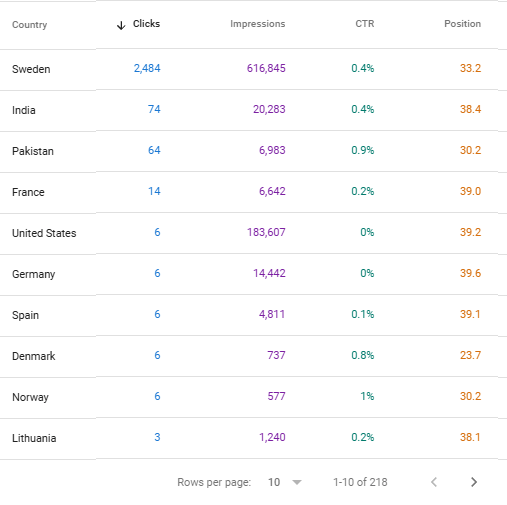The width and height of the screenshot is (507, 505).
Task: Click the 616,845 impressions value
Action: (266, 68)
